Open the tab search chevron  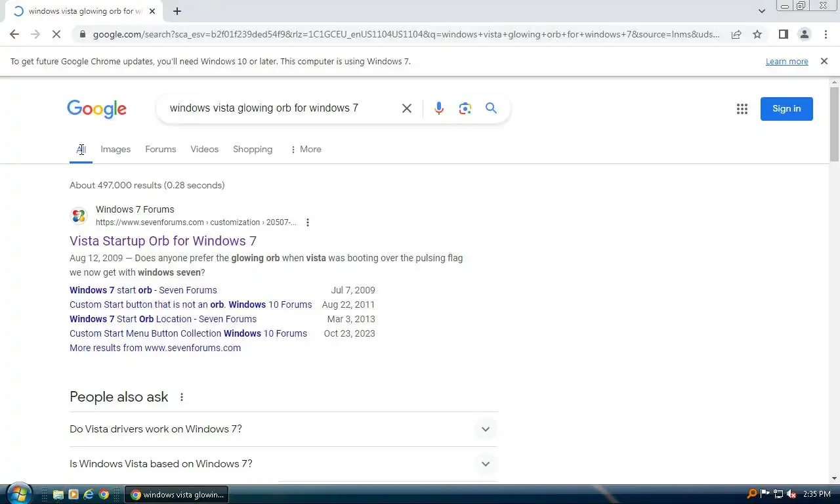coord(762,11)
